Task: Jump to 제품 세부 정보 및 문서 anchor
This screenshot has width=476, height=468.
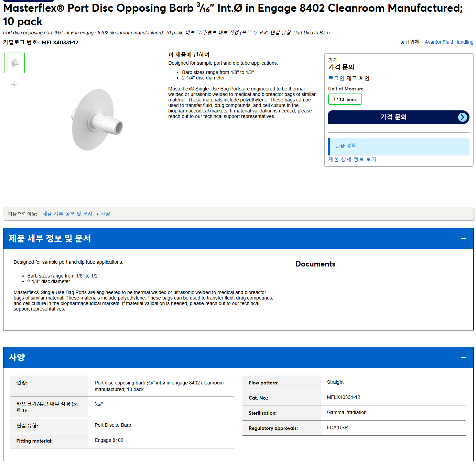Action: 67,214
